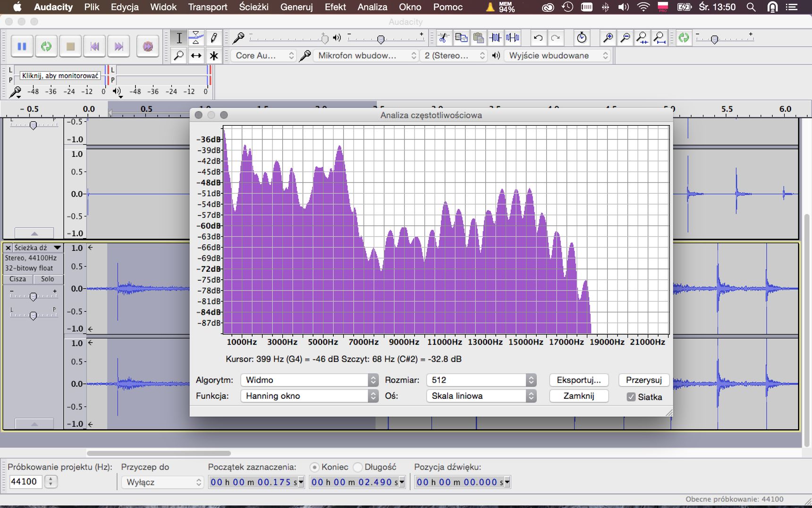Select the Zoom magnifier tool

click(x=179, y=56)
